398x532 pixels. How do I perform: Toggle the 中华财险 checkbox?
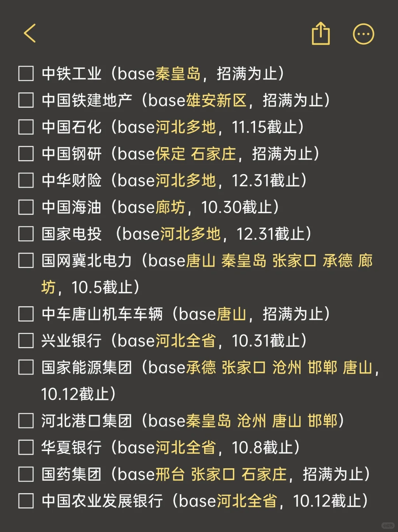[x=26, y=180]
